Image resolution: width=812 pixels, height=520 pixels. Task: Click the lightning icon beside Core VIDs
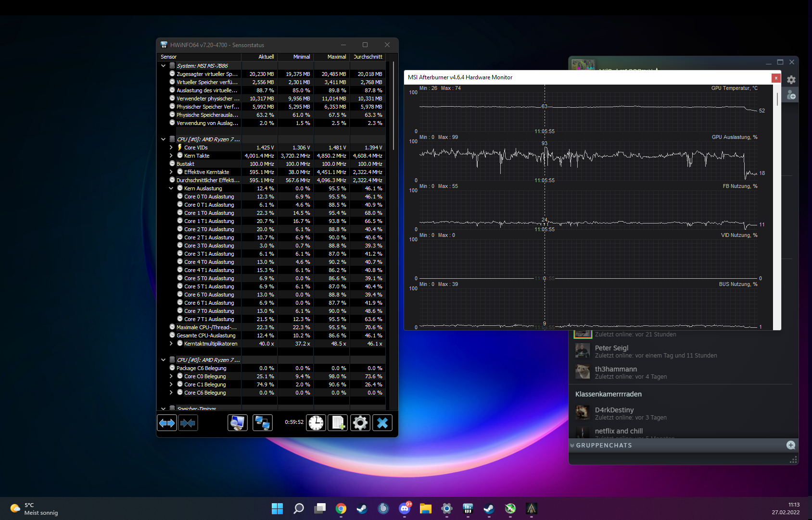point(180,148)
